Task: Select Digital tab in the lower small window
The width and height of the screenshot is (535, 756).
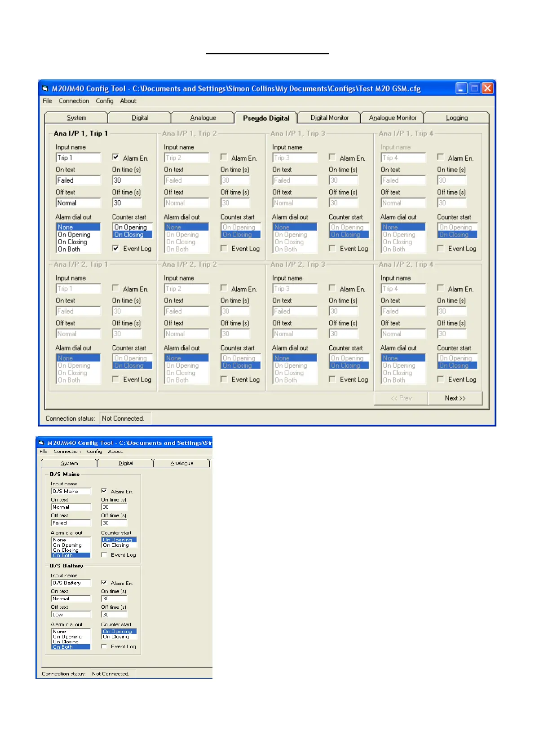Action: point(126,463)
